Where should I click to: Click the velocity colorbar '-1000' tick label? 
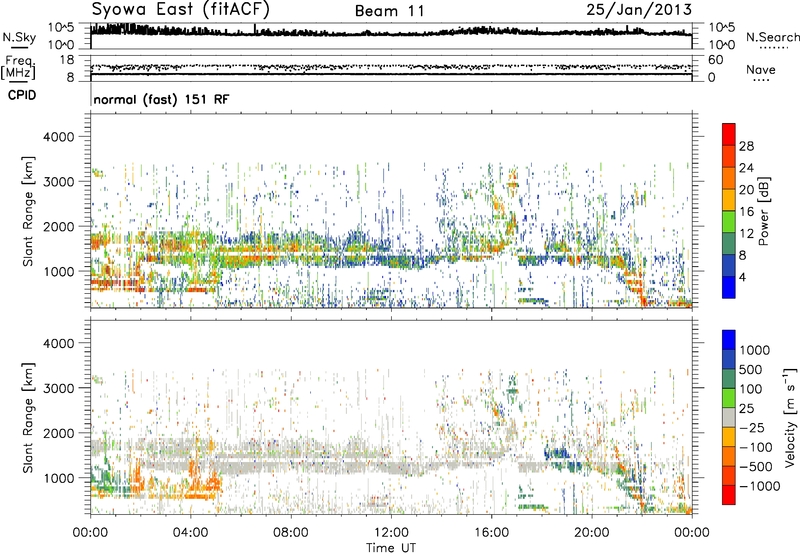[759, 486]
